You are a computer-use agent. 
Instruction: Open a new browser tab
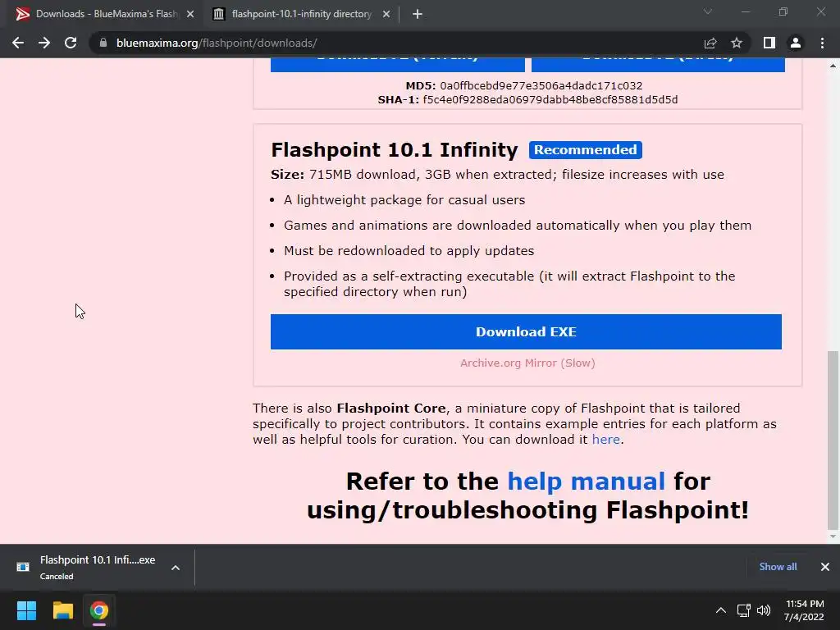click(x=418, y=15)
